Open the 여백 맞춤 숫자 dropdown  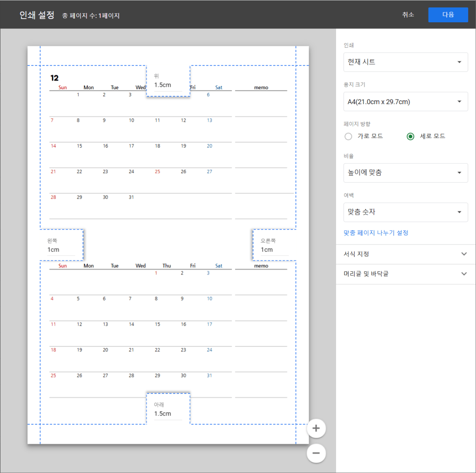coord(405,212)
